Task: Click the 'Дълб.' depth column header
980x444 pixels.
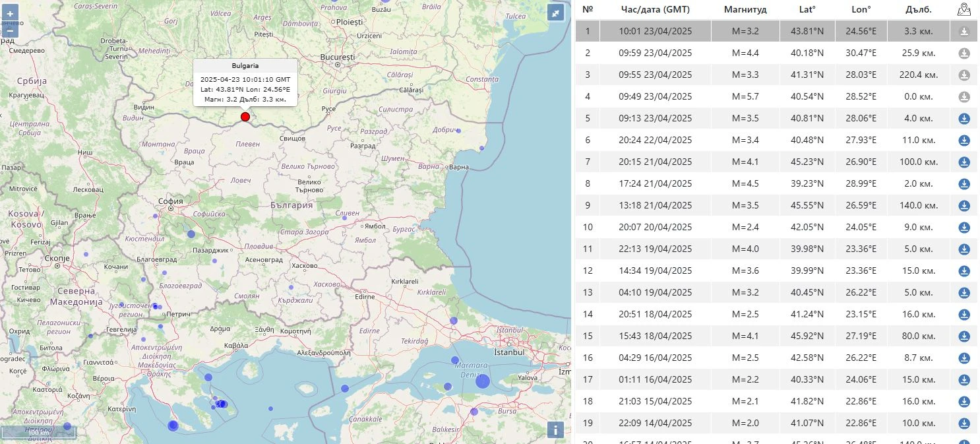Action: 919,9
